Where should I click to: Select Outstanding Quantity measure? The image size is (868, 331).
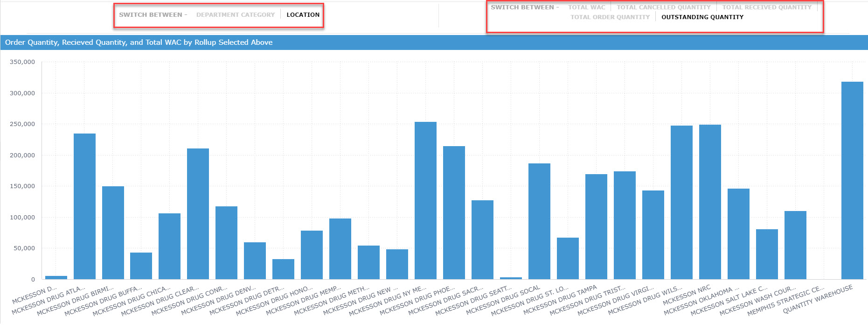click(x=702, y=17)
